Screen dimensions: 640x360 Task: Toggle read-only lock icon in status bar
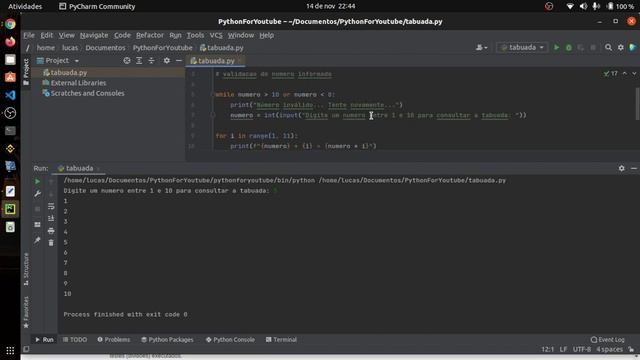tap(631, 349)
